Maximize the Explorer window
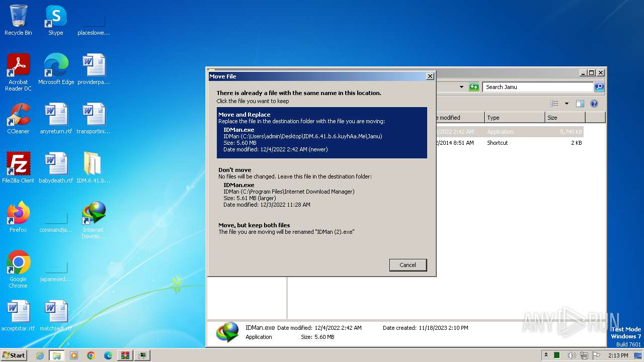The width and height of the screenshot is (644, 362). (x=592, y=72)
